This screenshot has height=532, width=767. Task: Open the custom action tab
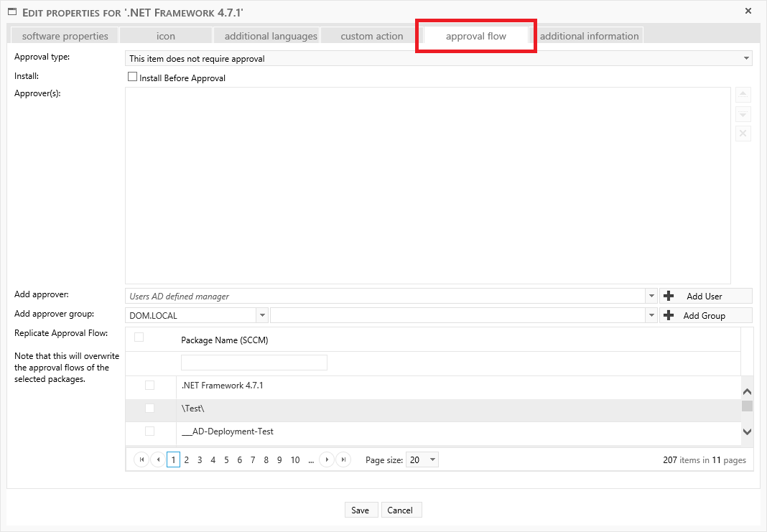(x=371, y=36)
